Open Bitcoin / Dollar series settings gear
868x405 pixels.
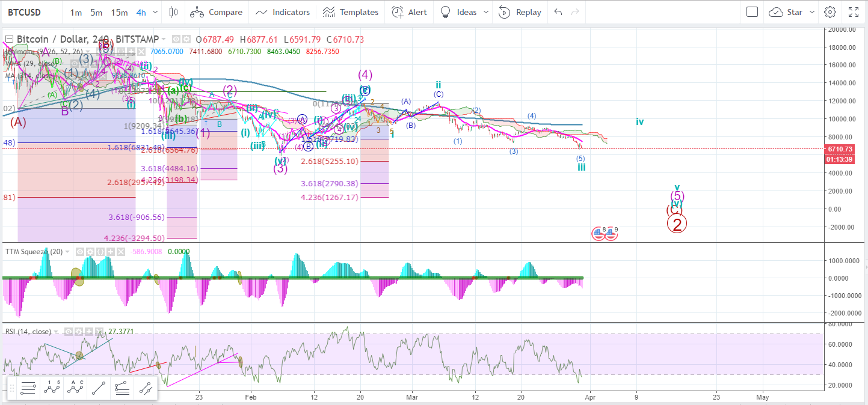point(186,39)
